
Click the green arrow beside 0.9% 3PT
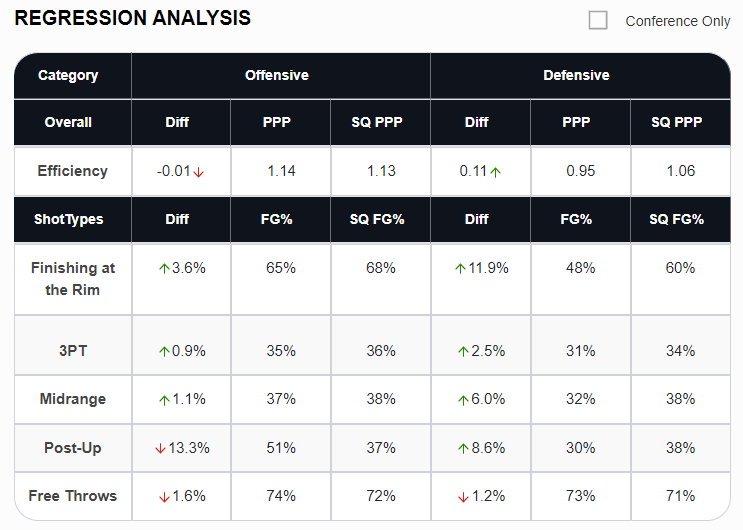point(165,351)
